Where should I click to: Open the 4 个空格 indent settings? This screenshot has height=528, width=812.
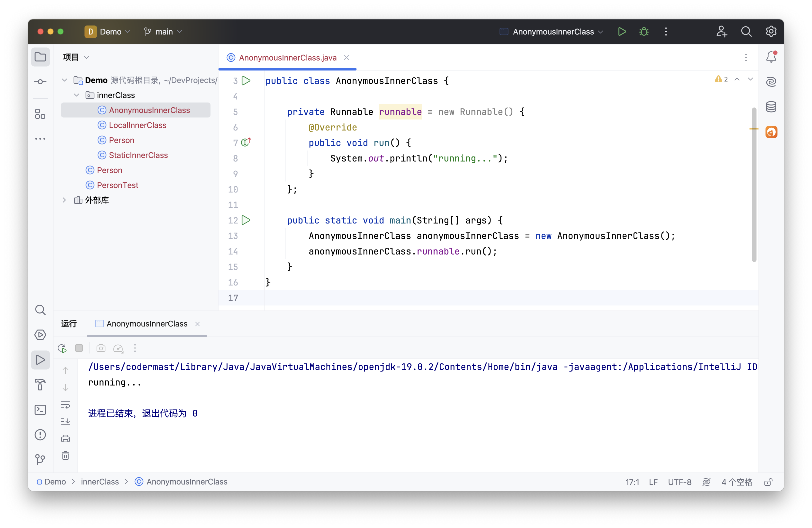[736, 482]
